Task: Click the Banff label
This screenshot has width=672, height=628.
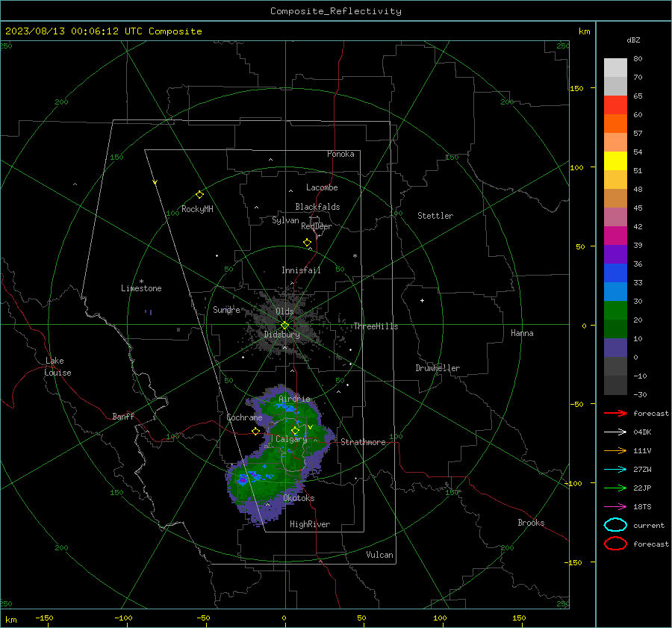Action: [x=123, y=416]
